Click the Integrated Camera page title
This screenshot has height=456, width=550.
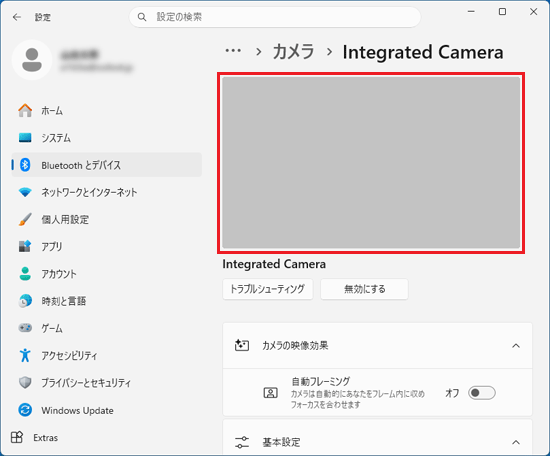pyautogui.click(x=423, y=52)
